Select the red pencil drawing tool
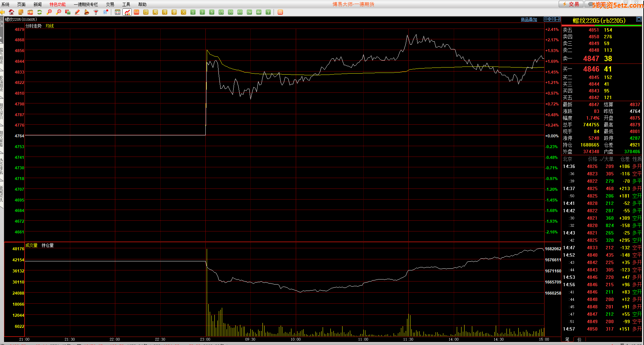 pyautogui.click(x=77, y=12)
